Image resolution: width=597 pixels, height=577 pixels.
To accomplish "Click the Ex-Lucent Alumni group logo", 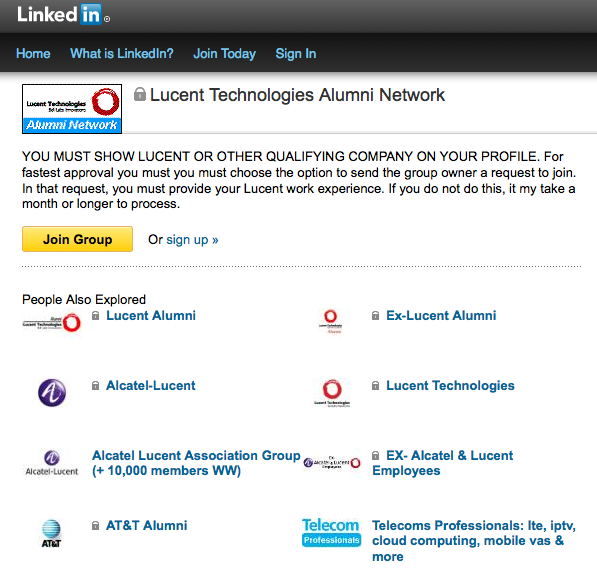I will point(330,322).
